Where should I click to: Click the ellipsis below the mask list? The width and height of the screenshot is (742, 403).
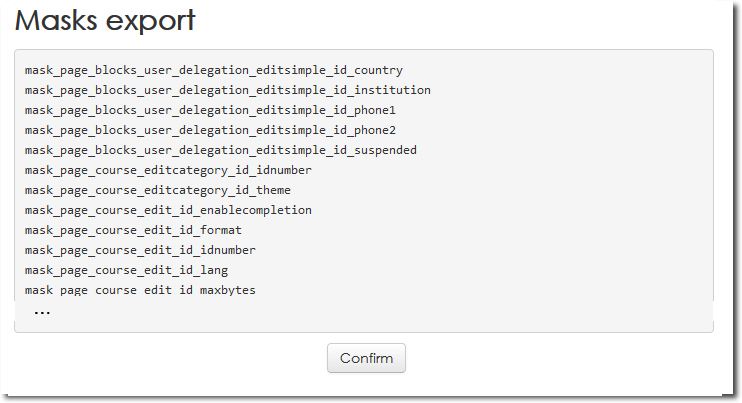pyautogui.click(x=42, y=313)
